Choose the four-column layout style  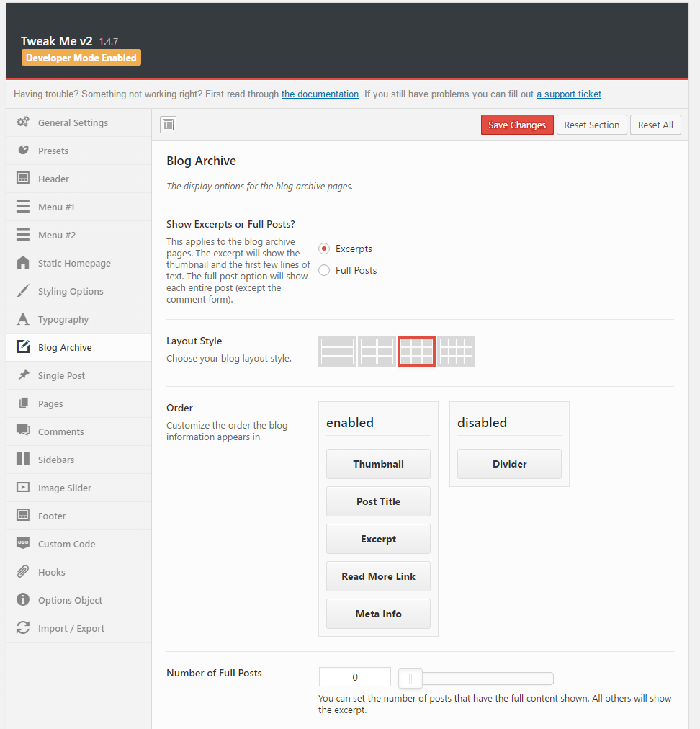(x=457, y=352)
